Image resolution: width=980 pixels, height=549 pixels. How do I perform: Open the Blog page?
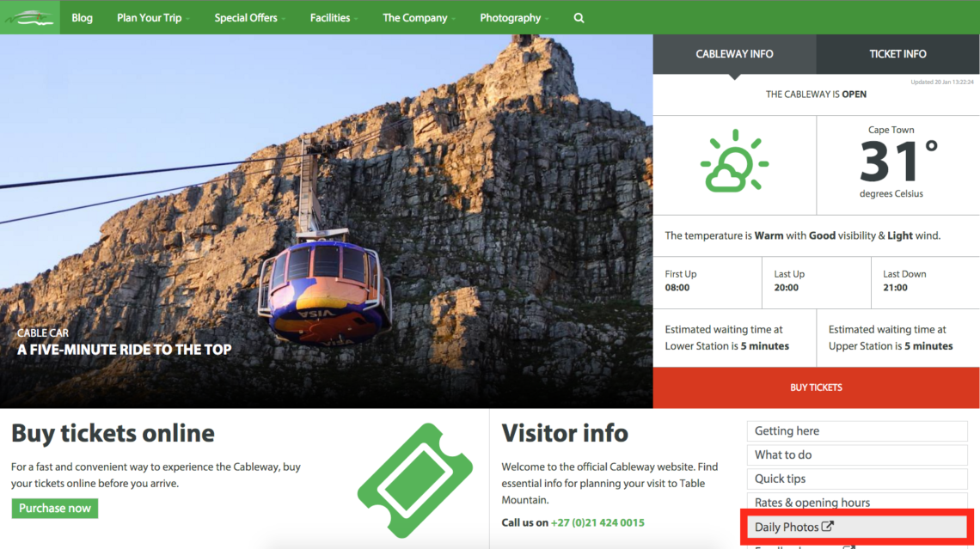point(82,18)
